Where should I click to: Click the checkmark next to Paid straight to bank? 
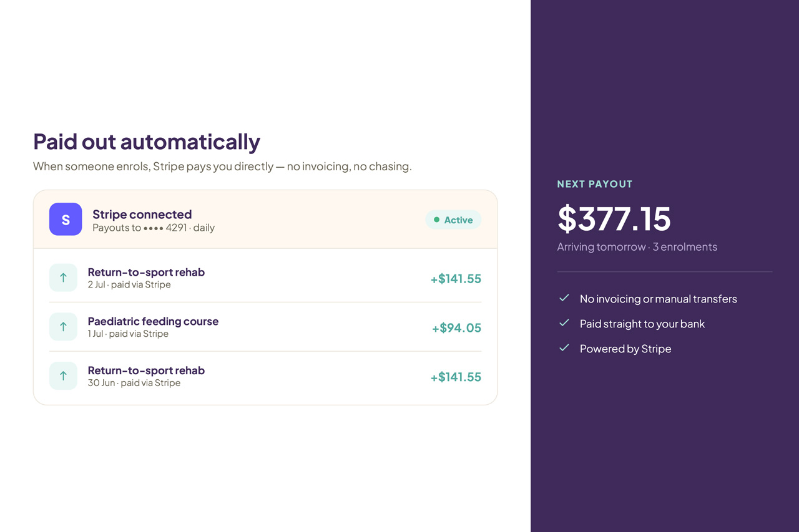click(x=564, y=323)
